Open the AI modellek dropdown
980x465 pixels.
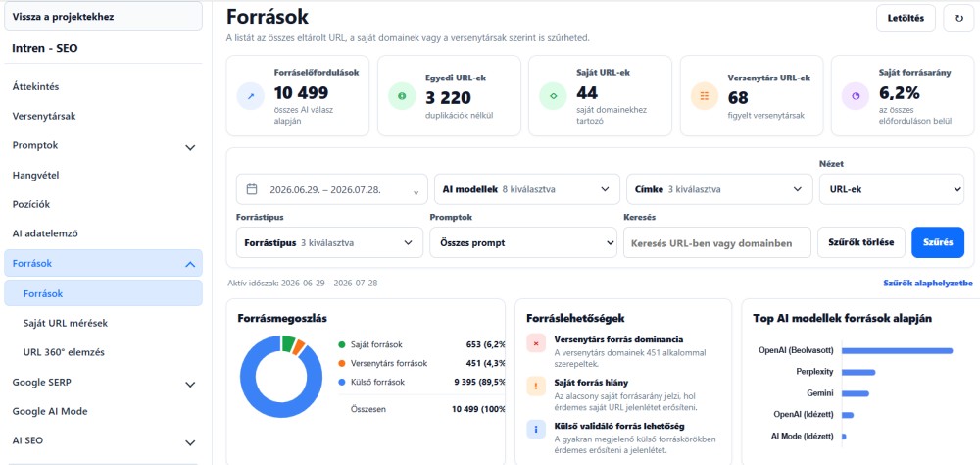[x=527, y=189]
